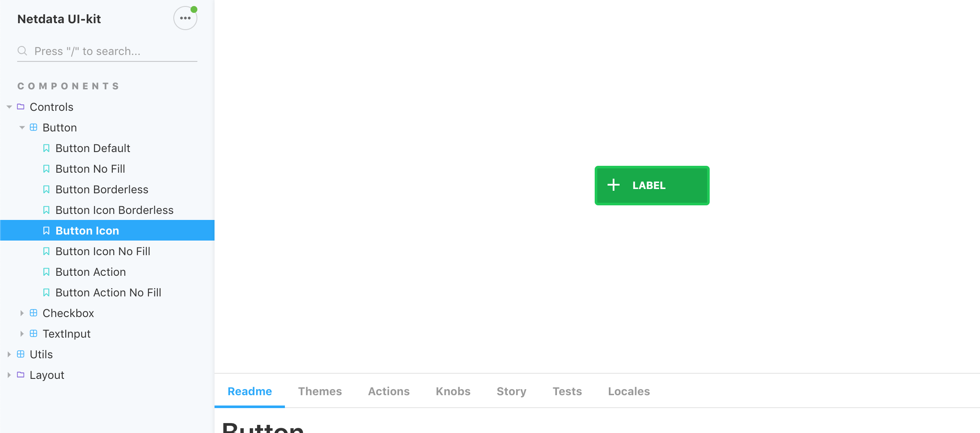Switch to the Knobs tab
The width and height of the screenshot is (980, 433).
pyautogui.click(x=453, y=391)
